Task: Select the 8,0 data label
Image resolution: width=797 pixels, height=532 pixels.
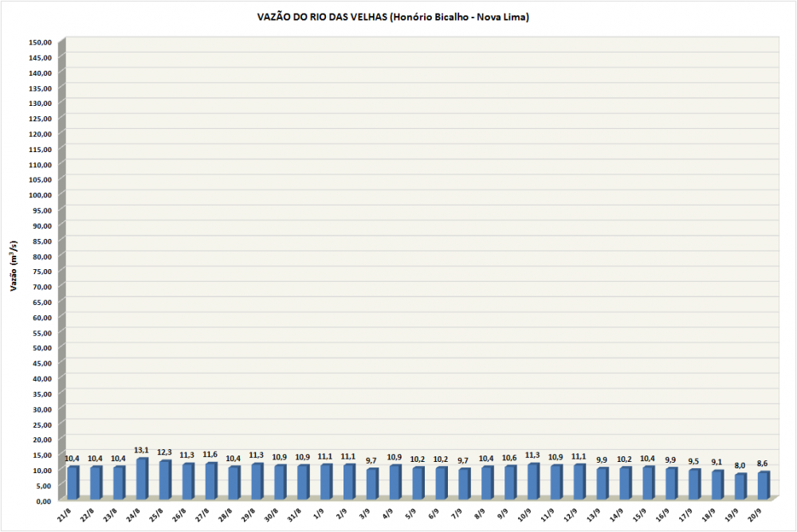Action: (x=740, y=466)
